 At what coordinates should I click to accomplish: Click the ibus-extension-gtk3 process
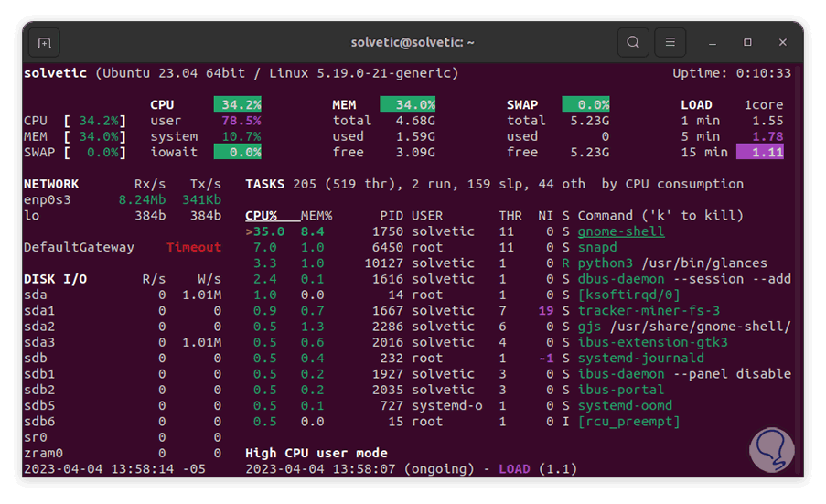652,342
